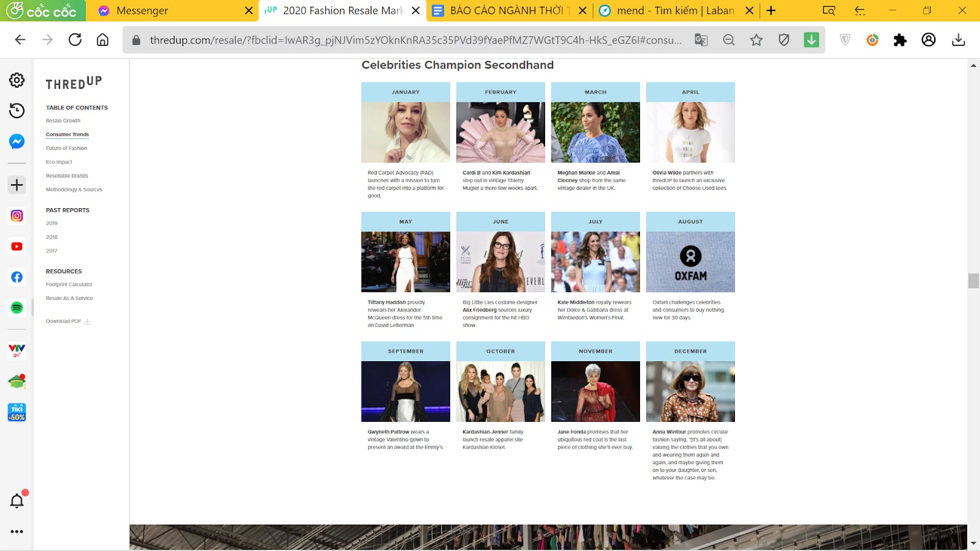Click the February Cardi B photo
980x551 pixels.
click(500, 132)
